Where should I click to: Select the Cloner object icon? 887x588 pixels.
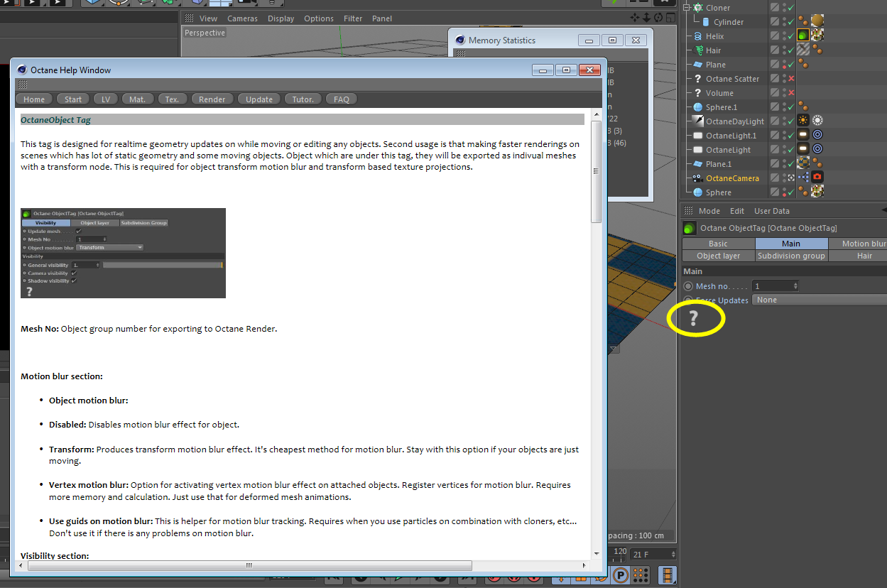[698, 8]
